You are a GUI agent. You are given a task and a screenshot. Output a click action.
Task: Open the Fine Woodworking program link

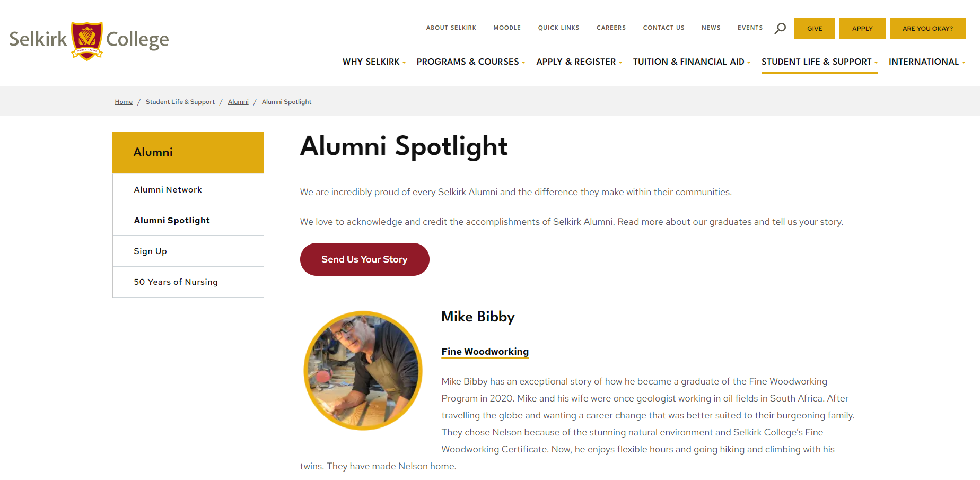pos(485,352)
